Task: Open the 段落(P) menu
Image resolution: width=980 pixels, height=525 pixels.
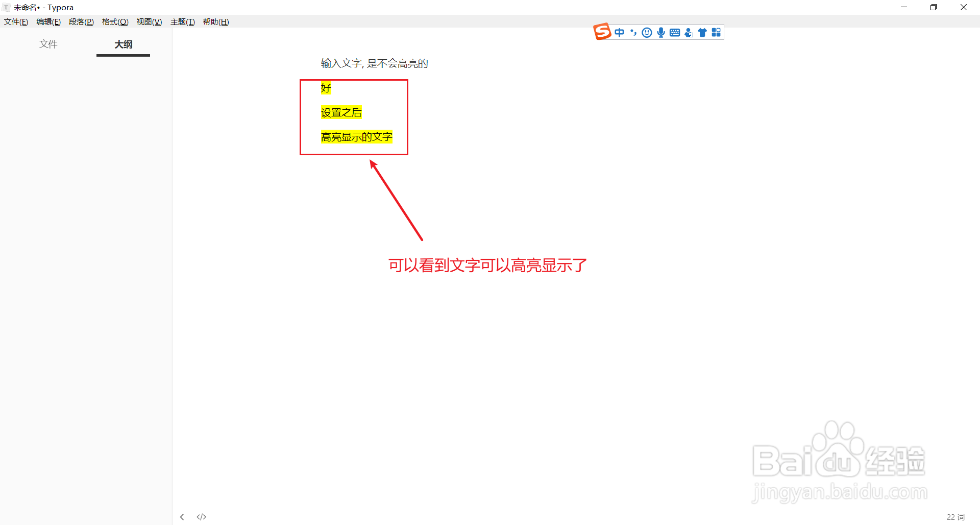Action: [x=81, y=21]
